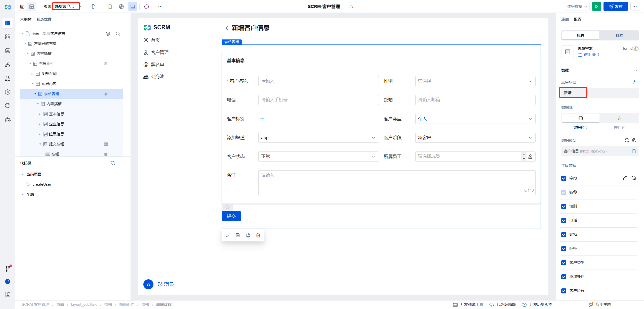Click the green preview play button
The height and width of the screenshot is (309, 644).
pyautogui.click(x=596, y=7)
